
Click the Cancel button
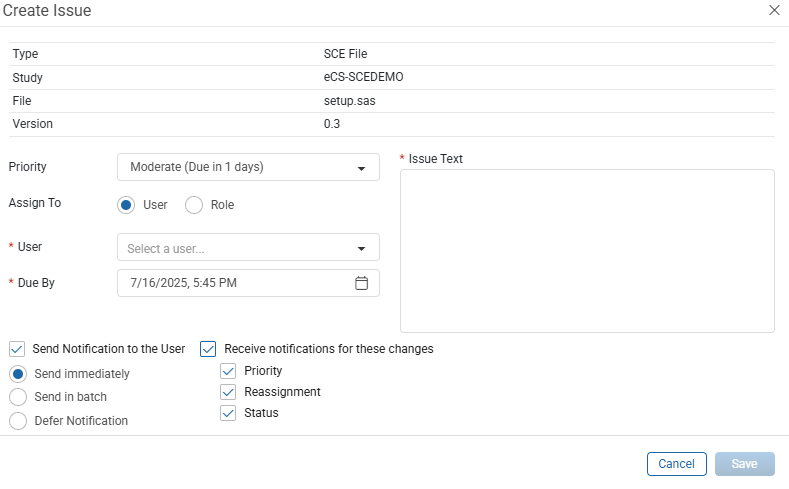(x=677, y=464)
